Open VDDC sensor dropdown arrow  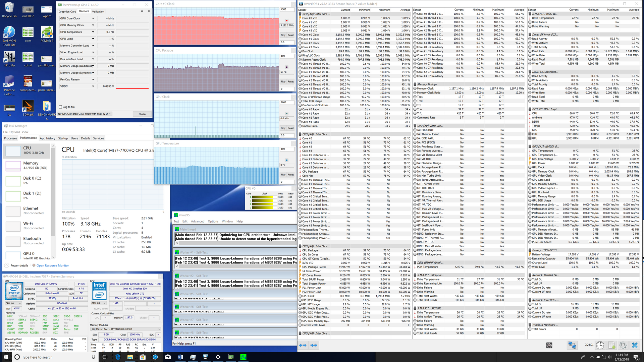coord(93,86)
